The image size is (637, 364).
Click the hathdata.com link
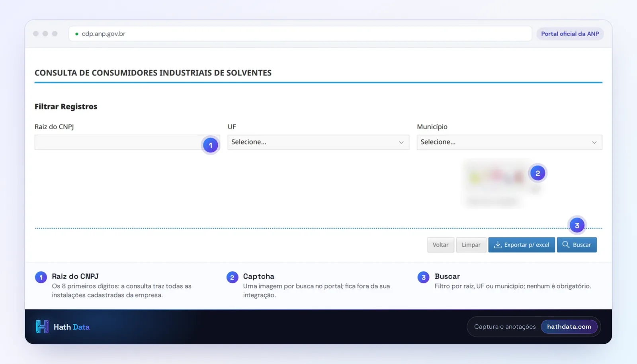[569, 327]
